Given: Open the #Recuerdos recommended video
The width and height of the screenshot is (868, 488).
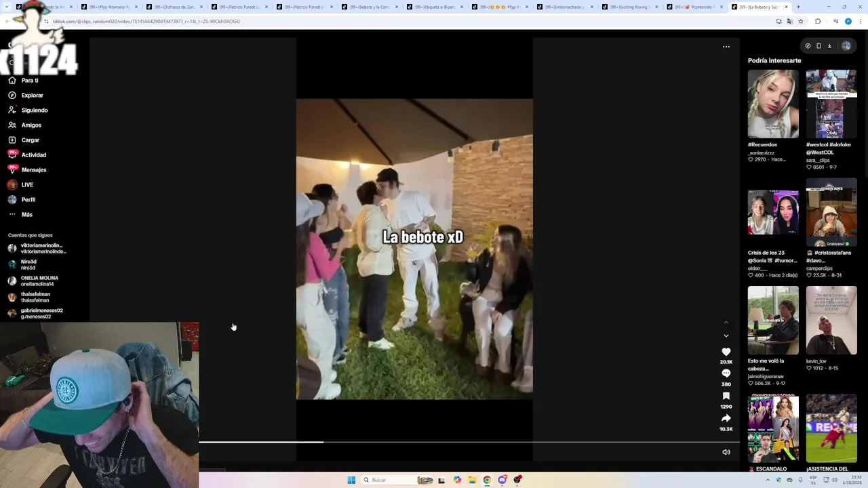Looking at the screenshot, I should click(773, 104).
